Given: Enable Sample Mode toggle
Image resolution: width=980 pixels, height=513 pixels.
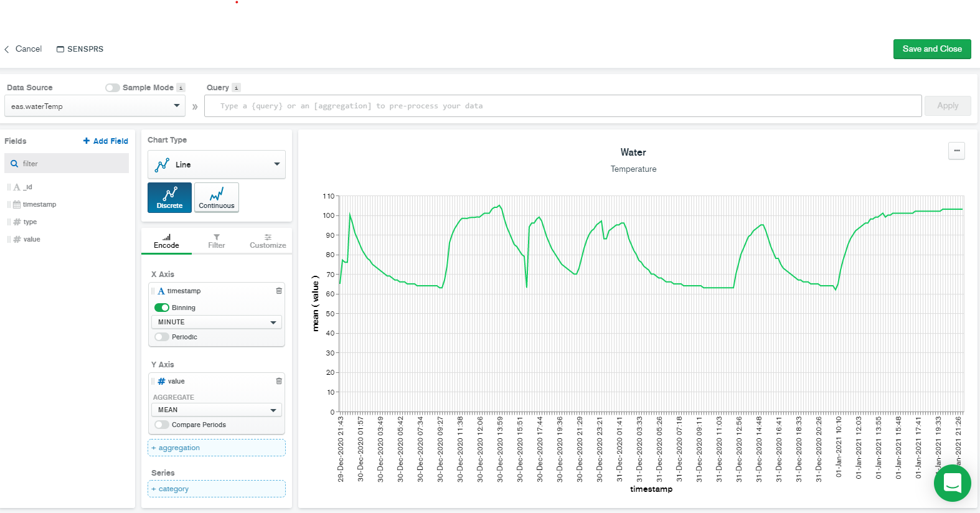Looking at the screenshot, I should click(113, 88).
